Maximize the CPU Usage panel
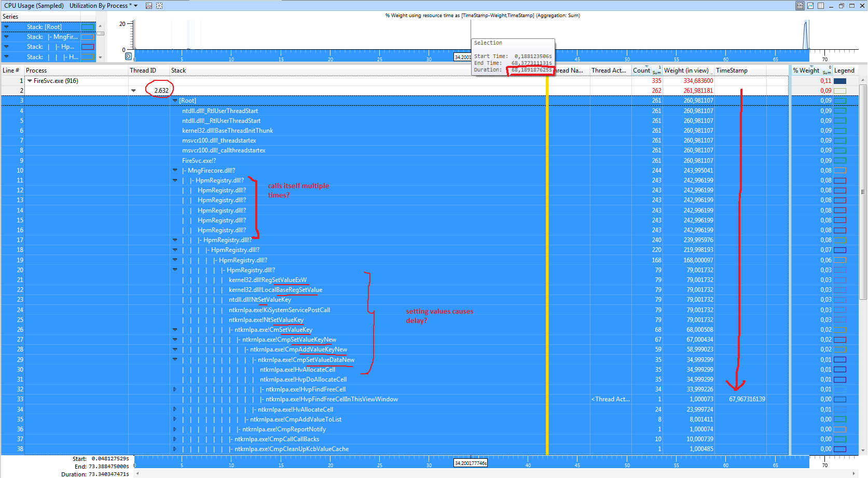 [x=852, y=6]
